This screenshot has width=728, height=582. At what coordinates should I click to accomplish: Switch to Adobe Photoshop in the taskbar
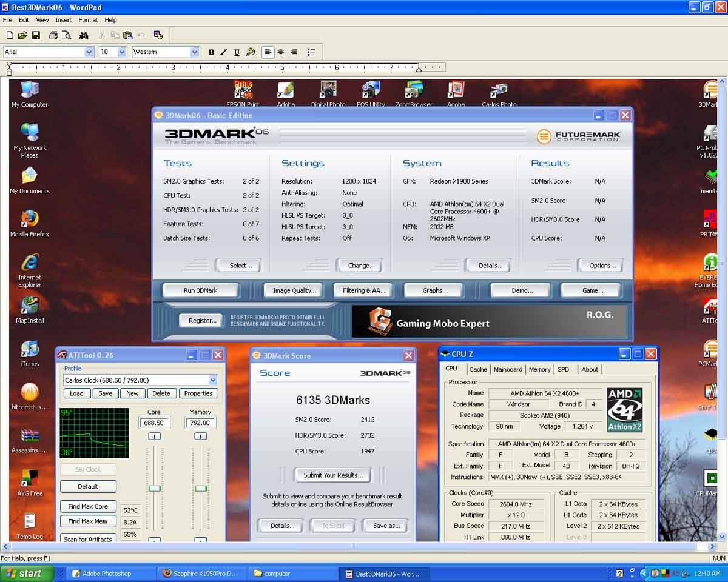point(111,573)
